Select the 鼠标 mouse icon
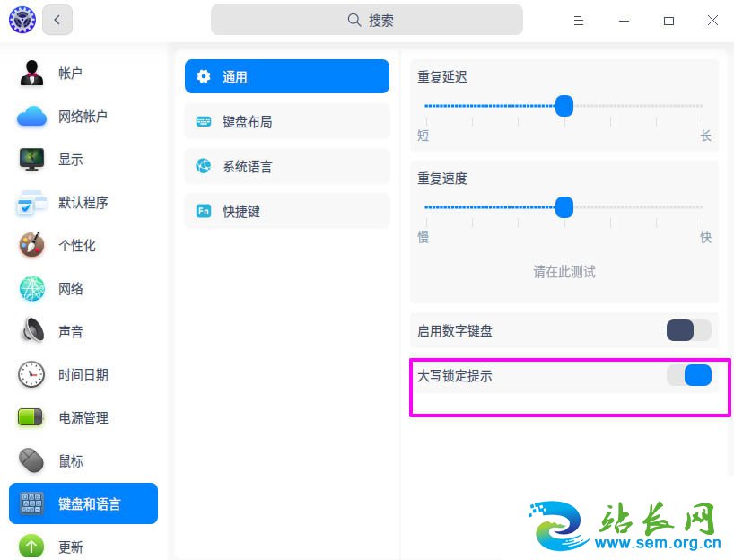 [31, 460]
